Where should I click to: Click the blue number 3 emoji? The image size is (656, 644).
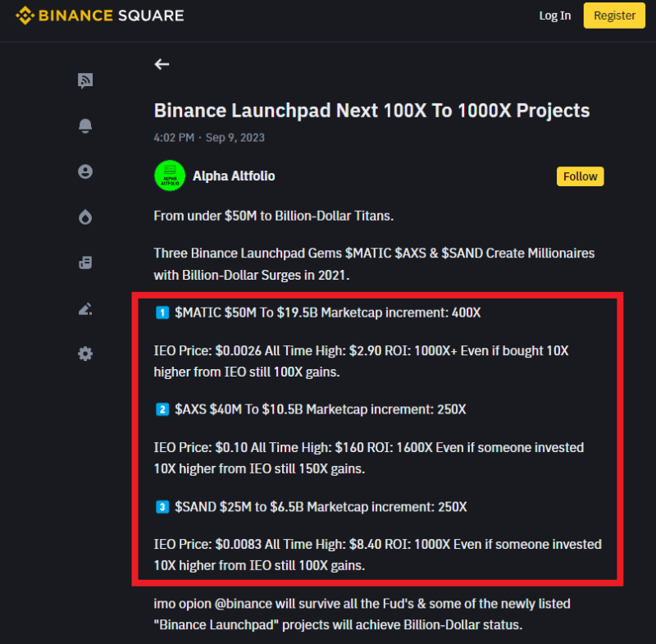[162, 507]
